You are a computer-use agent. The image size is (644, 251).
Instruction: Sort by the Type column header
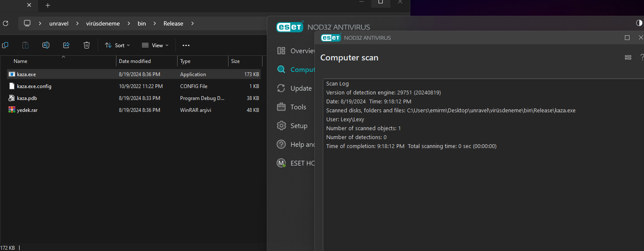(185, 61)
